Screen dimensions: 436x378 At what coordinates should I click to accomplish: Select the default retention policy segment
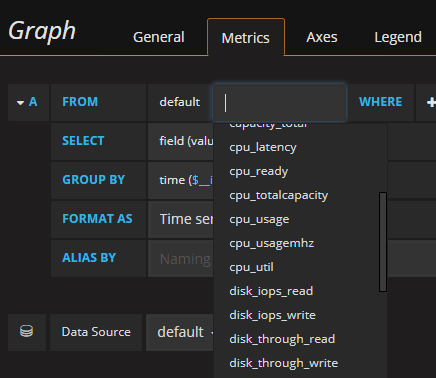click(x=180, y=102)
